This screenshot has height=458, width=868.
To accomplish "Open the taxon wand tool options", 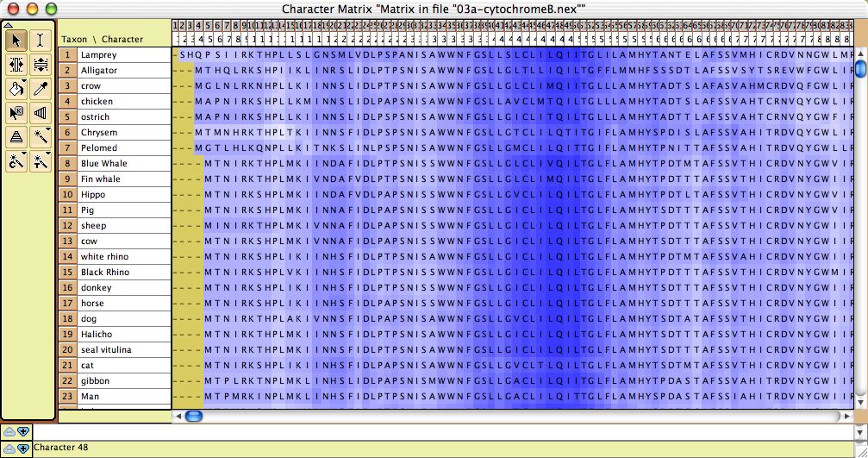I will [41, 160].
